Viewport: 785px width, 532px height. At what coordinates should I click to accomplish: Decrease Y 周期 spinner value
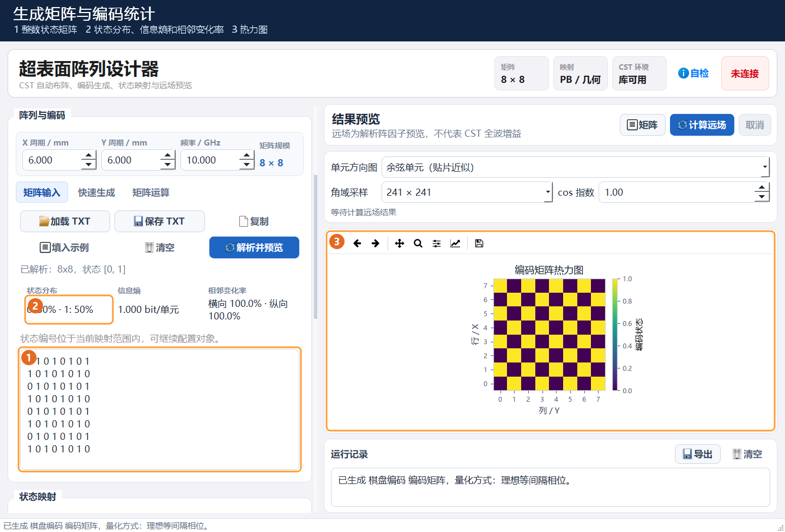click(168, 165)
